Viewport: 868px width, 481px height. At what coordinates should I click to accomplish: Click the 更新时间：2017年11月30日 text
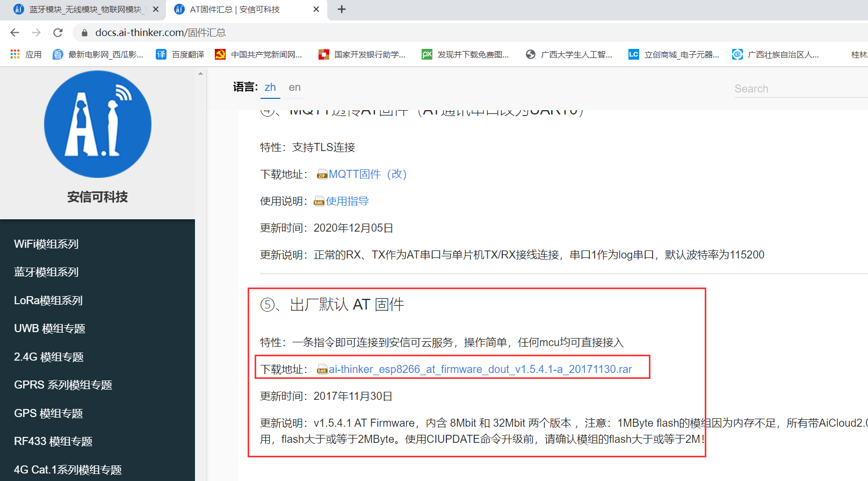pos(327,396)
